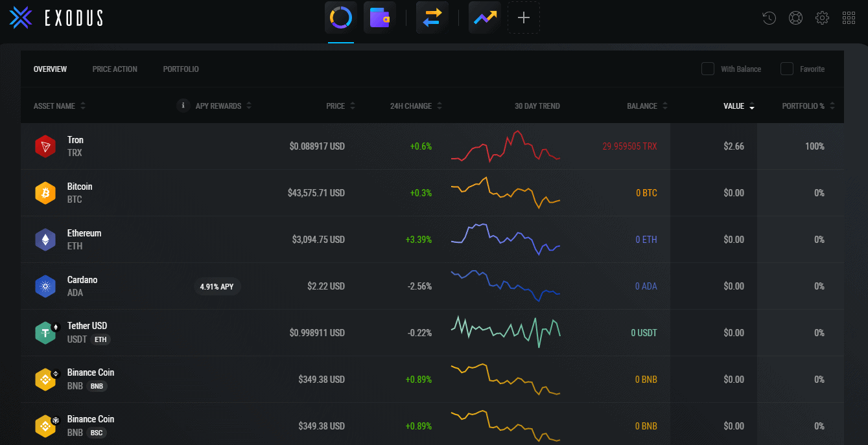Sort by Value column
This screenshot has height=445, width=868.
pos(739,106)
